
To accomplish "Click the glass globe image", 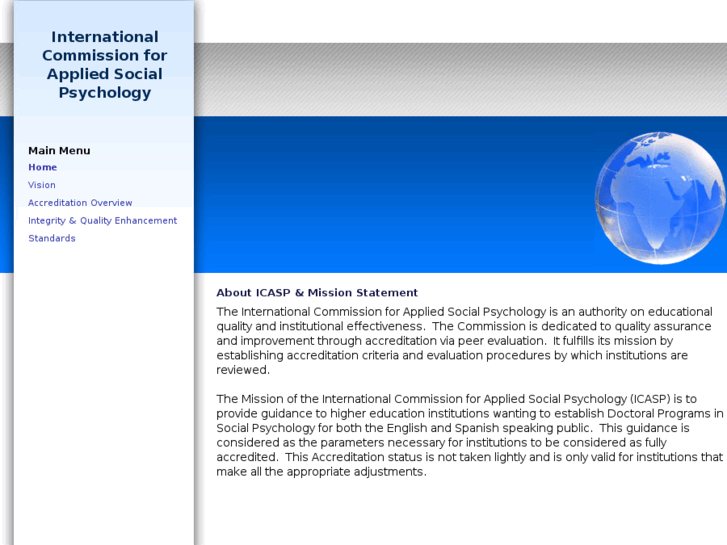I will pyautogui.click(x=660, y=199).
